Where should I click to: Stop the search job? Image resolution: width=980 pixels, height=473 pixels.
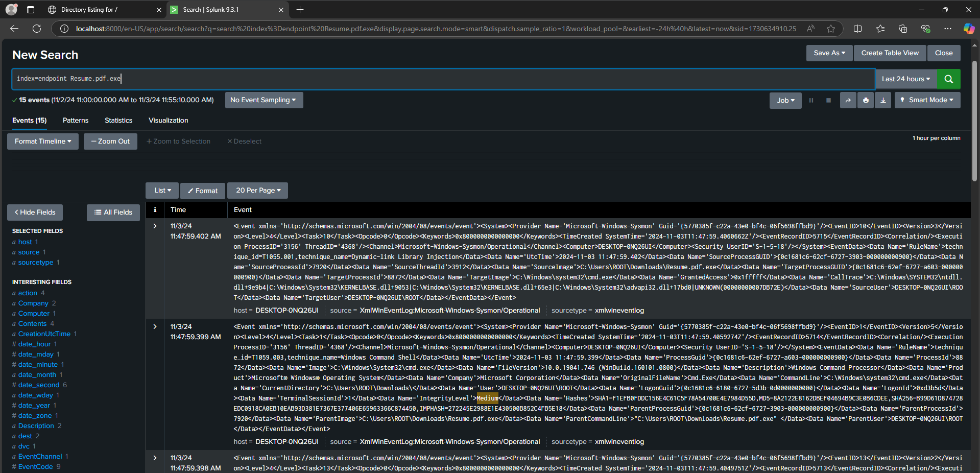coord(828,100)
